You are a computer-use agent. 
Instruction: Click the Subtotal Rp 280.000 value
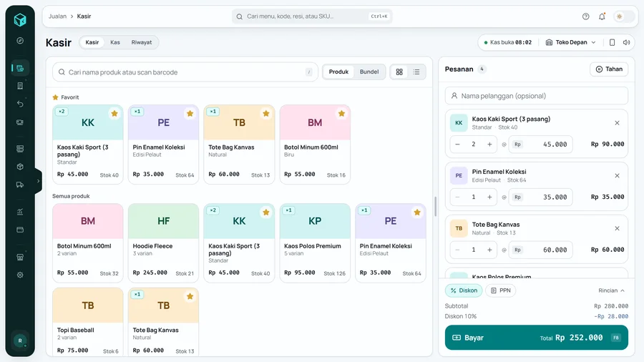(611, 305)
